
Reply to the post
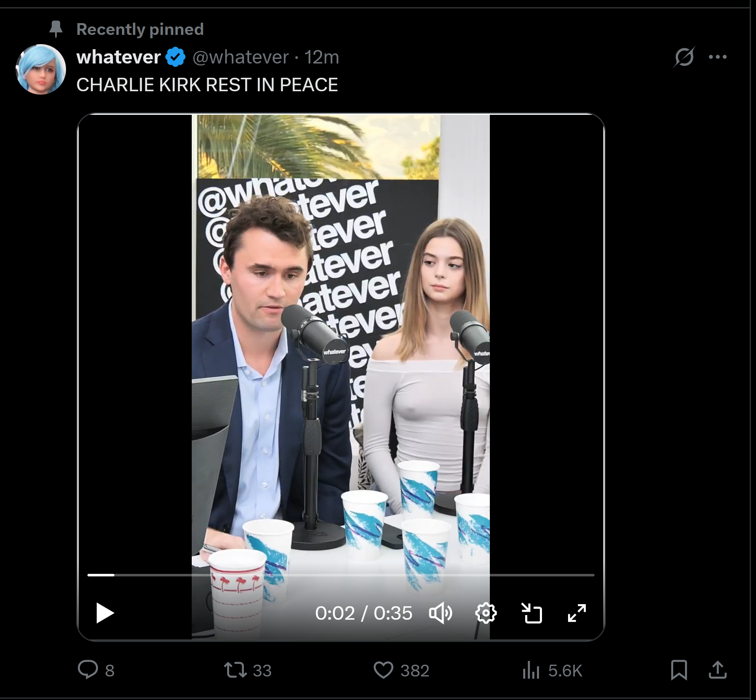[88, 670]
